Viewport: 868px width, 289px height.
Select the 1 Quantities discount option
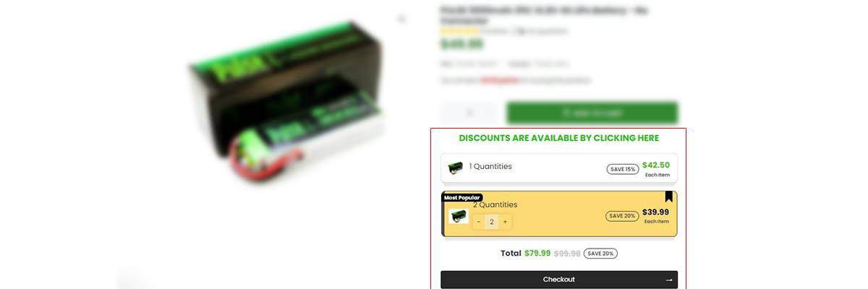(559, 168)
